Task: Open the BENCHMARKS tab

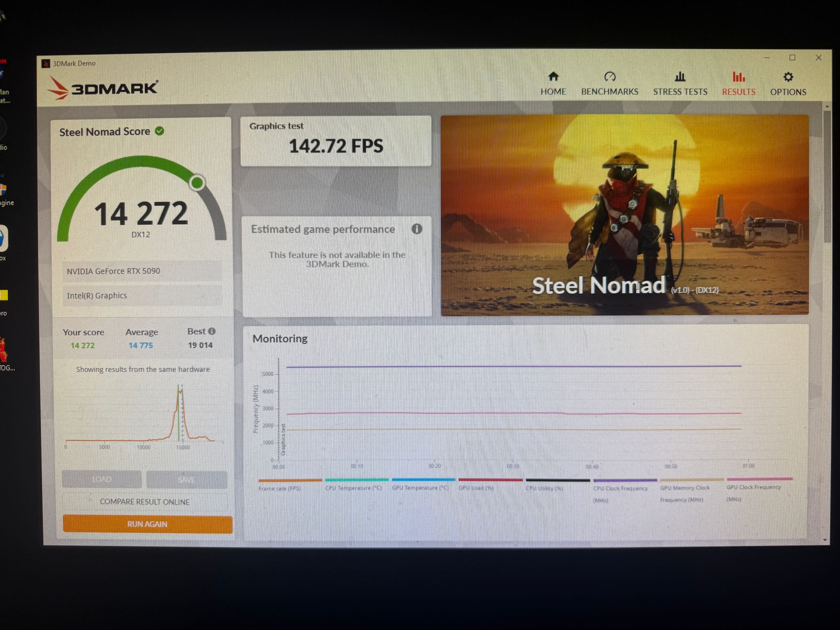Action: click(609, 84)
